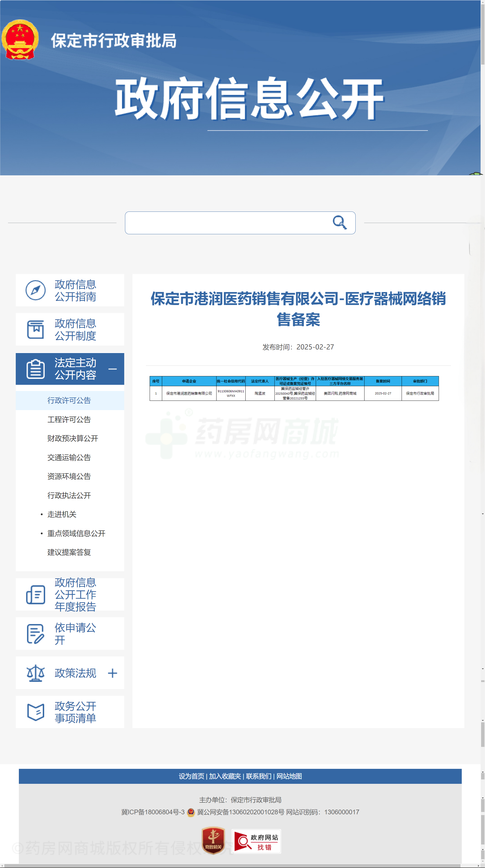Click the 设为首页 footer link
This screenshot has width=485, height=868.
192,776
